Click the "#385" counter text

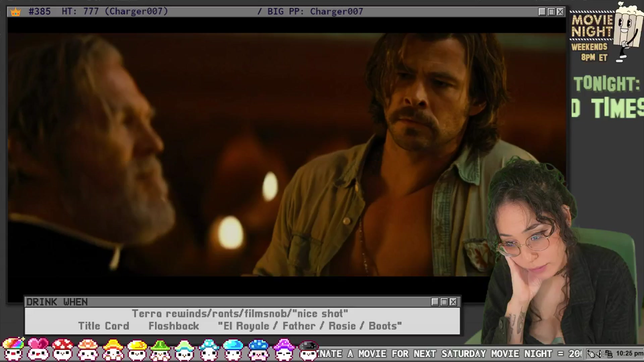[x=40, y=12]
